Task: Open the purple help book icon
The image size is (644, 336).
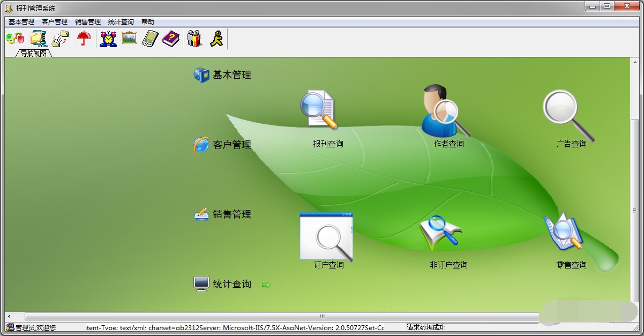Action: point(171,39)
